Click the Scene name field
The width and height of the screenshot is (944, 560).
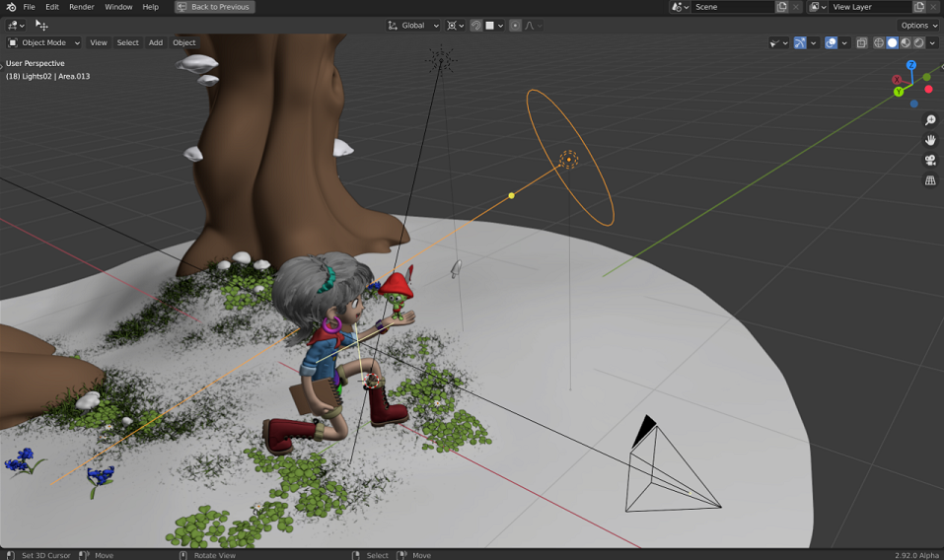[733, 7]
